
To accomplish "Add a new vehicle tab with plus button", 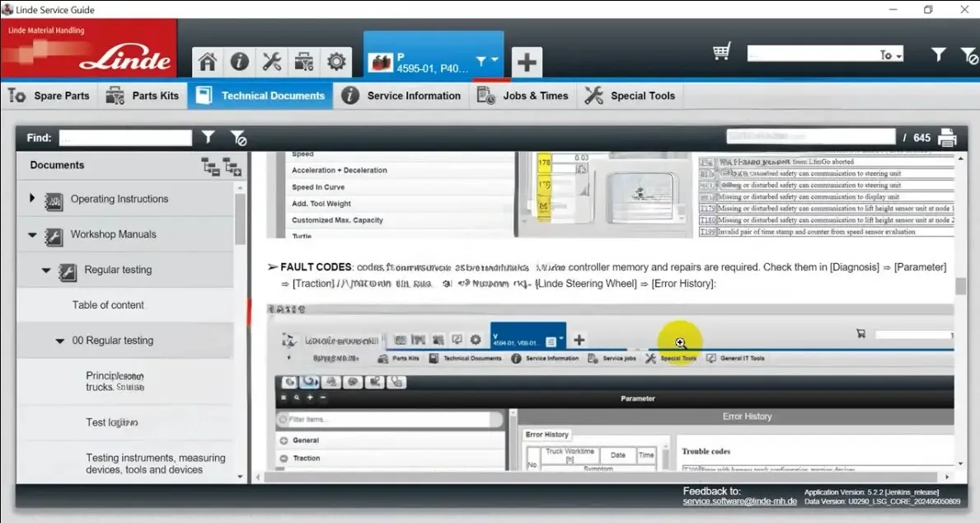I will tap(526, 62).
